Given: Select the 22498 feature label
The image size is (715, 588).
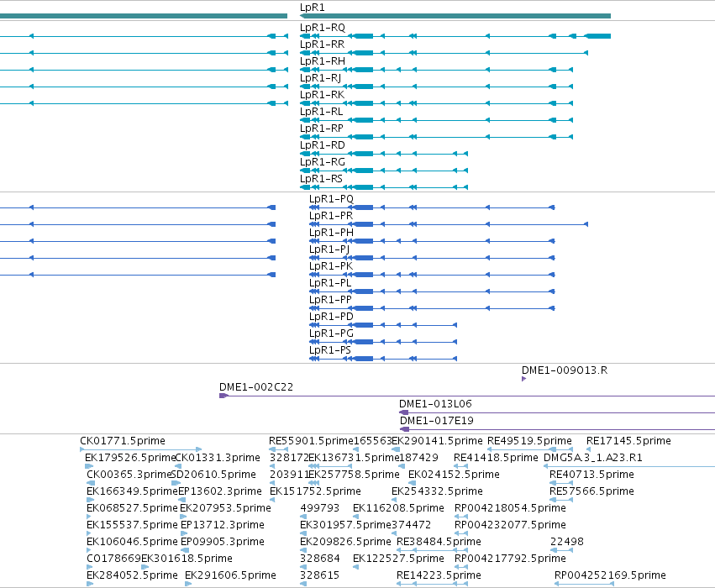Looking at the screenshot, I should coord(567,542).
